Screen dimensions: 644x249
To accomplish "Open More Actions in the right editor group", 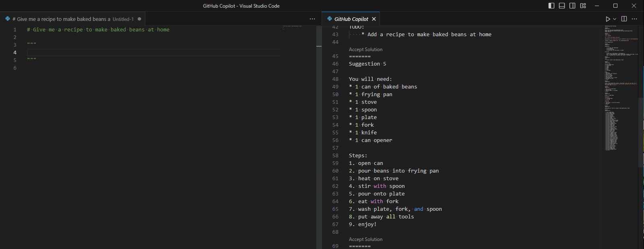I will pyautogui.click(x=634, y=19).
